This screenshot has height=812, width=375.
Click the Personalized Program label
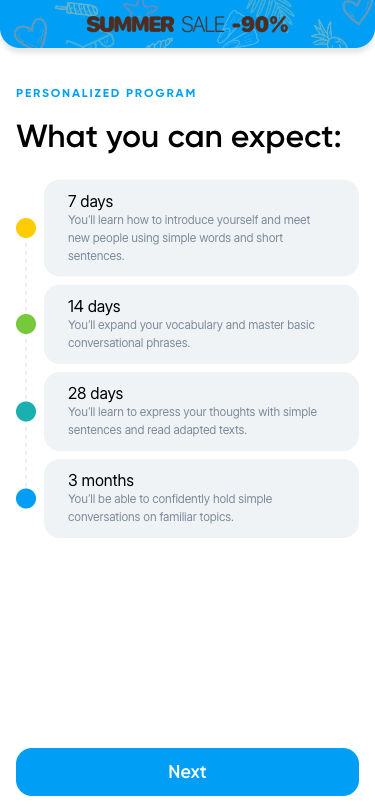pyautogui.click(x=106, y=93)
